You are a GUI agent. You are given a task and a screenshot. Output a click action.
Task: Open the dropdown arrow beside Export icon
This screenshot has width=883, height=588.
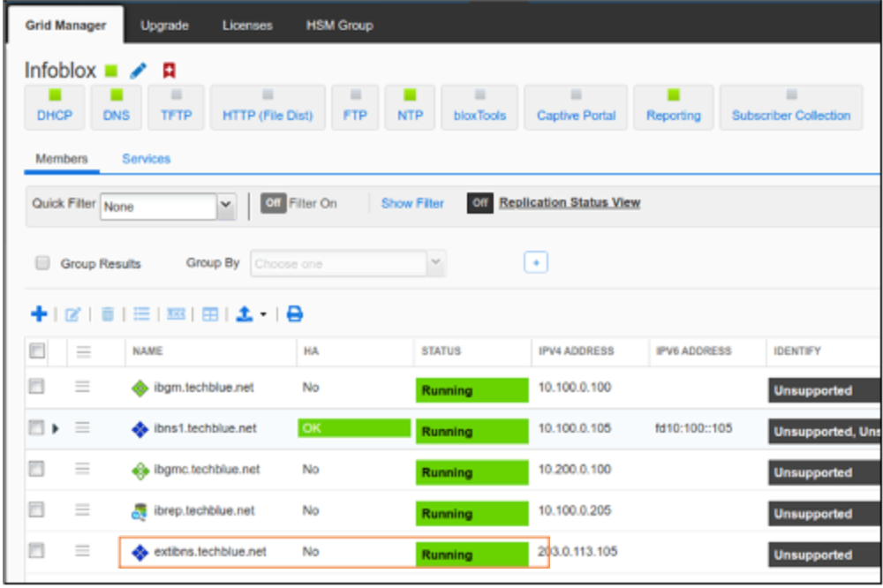pos(263,314)
